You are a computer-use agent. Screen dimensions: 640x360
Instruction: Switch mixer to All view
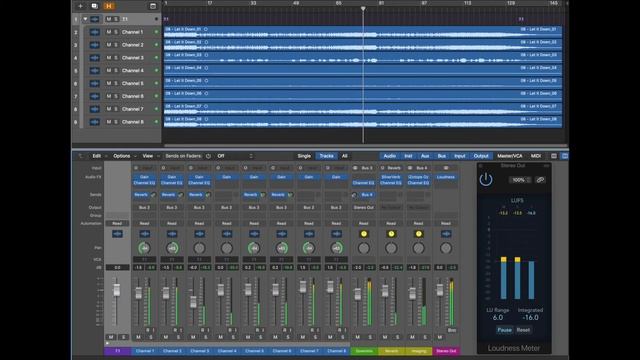[x=344, y=156]
